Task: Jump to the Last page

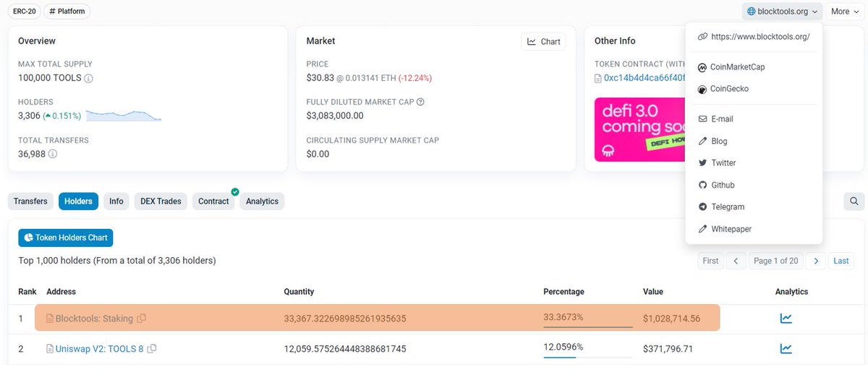Action: [x=841, y=261]
